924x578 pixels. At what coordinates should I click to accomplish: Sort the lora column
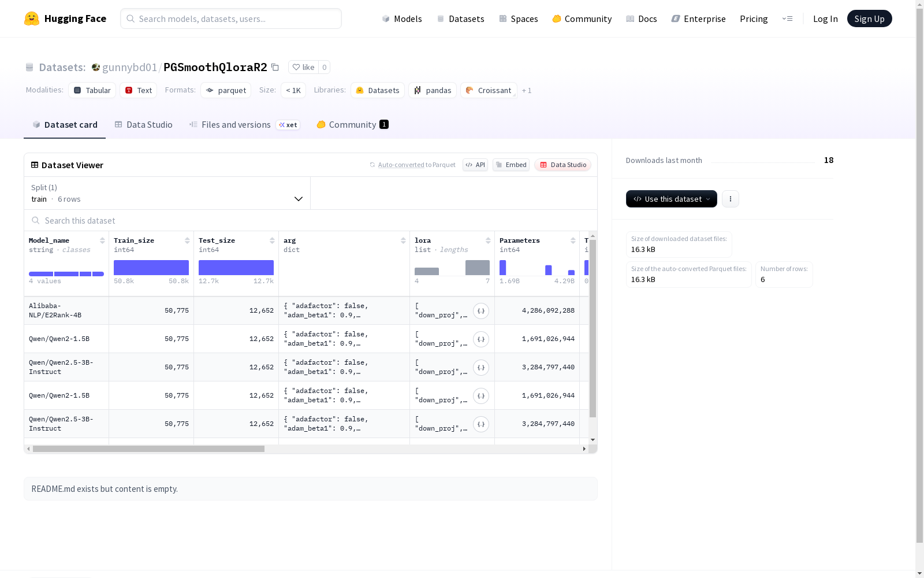click(488, 240)
